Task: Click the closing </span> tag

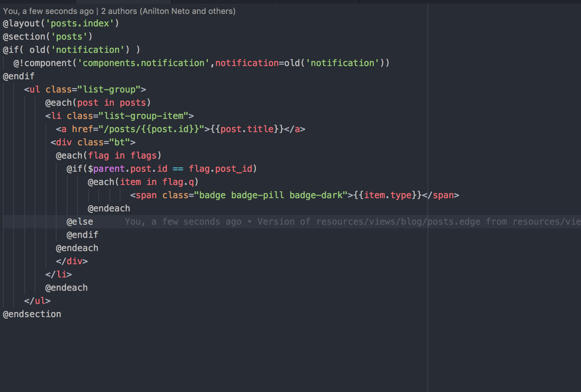Action: [441, 195]
